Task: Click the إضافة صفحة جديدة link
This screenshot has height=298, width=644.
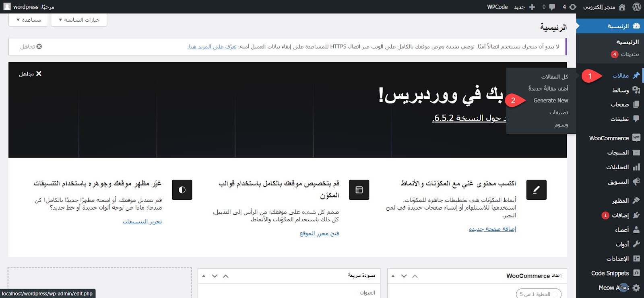Action: 492,229
